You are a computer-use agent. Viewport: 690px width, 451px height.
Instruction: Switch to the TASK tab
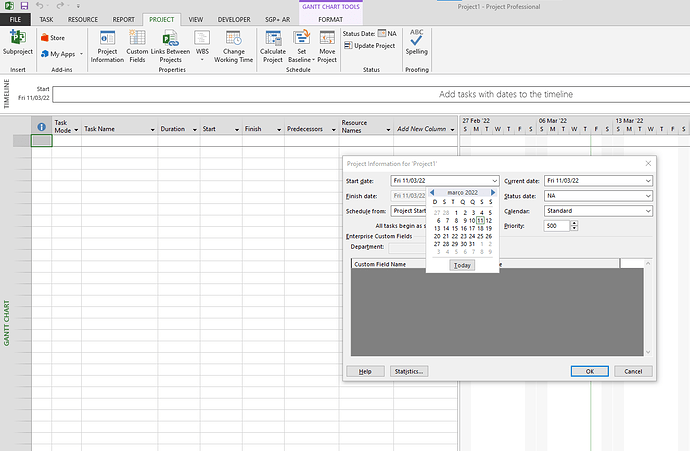point(46,19)
